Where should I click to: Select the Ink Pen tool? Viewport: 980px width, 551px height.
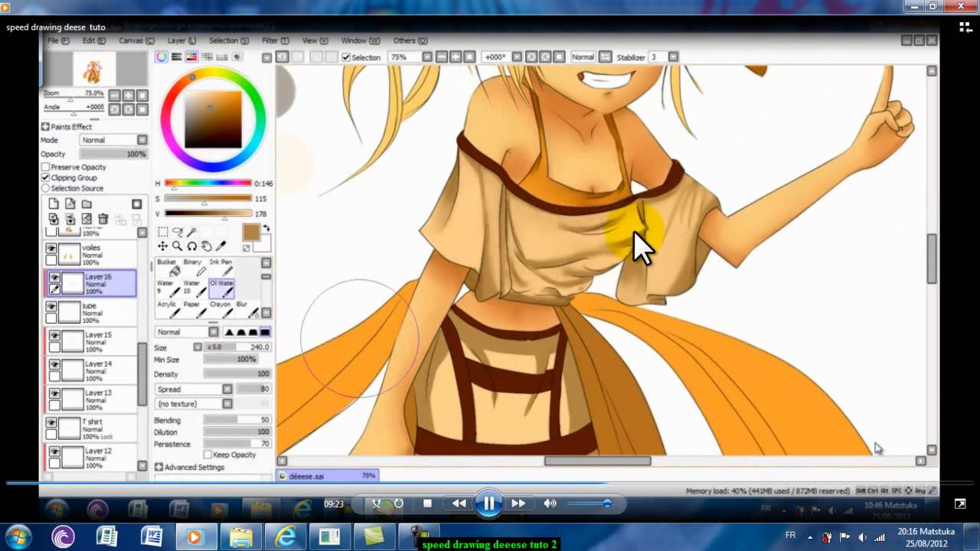point(220,267)
